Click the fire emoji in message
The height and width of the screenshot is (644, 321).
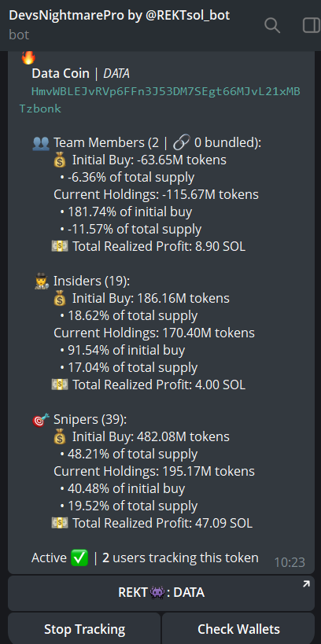click(28, 57)
